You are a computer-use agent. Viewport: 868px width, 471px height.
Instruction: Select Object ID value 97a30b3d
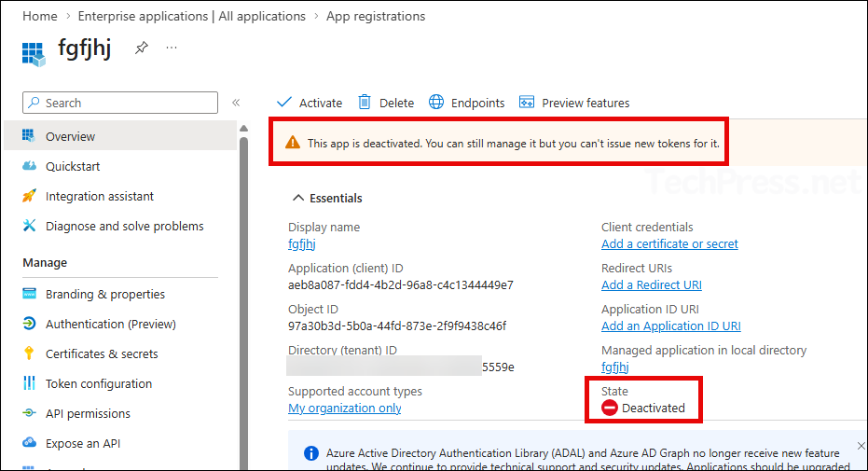[x=397, y=326]
